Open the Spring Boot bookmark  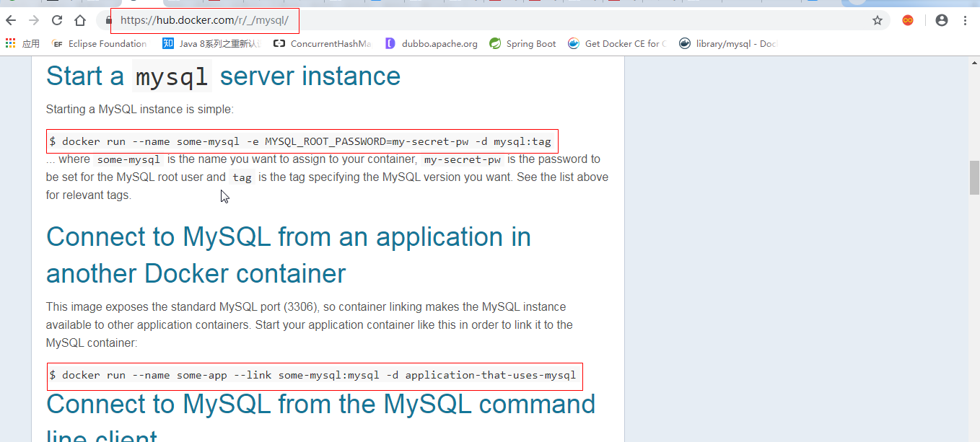coord(522,44)
